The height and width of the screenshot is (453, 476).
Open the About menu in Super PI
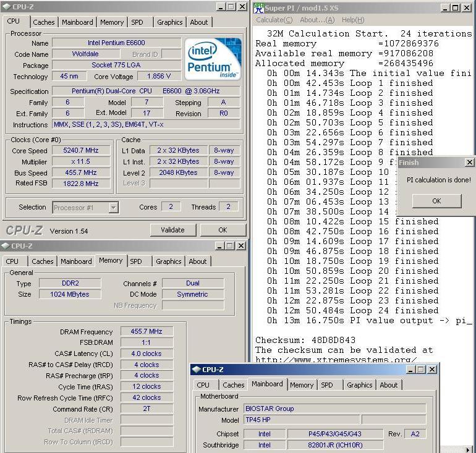click(317, 20)
